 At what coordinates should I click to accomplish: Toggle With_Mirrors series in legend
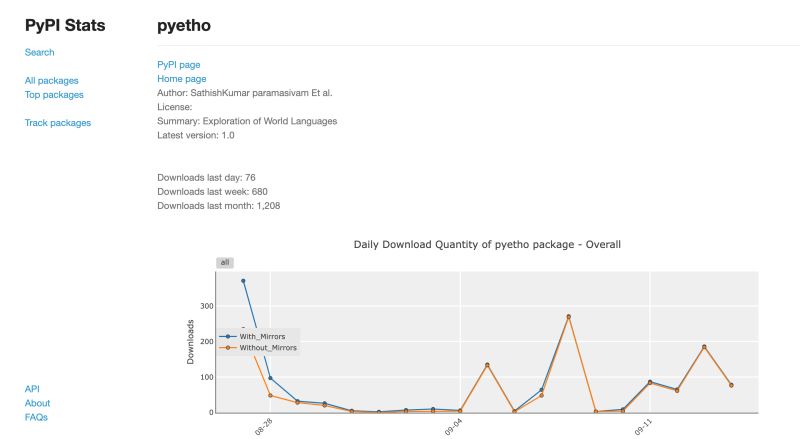pyautogui.click(x=262, y=336)
